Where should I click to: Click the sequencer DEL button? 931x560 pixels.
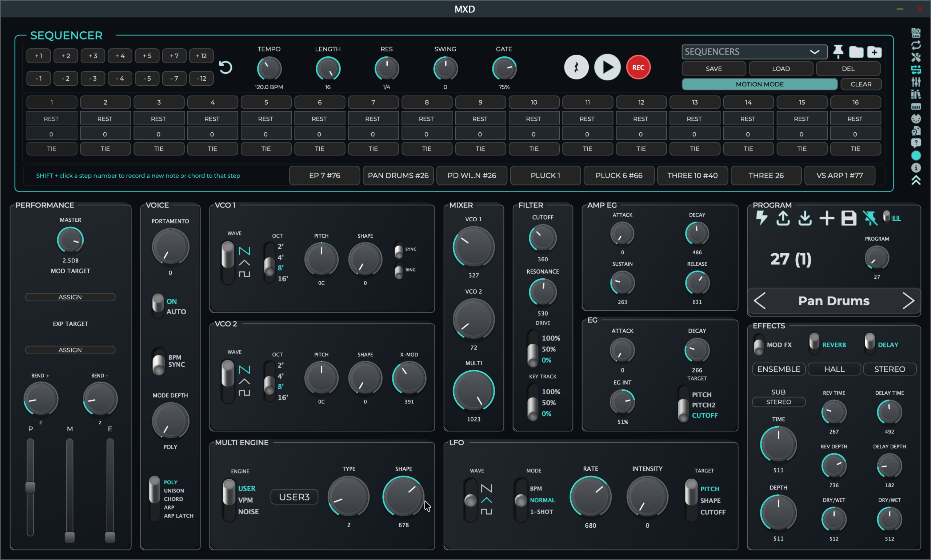click(x=848, y=69)
